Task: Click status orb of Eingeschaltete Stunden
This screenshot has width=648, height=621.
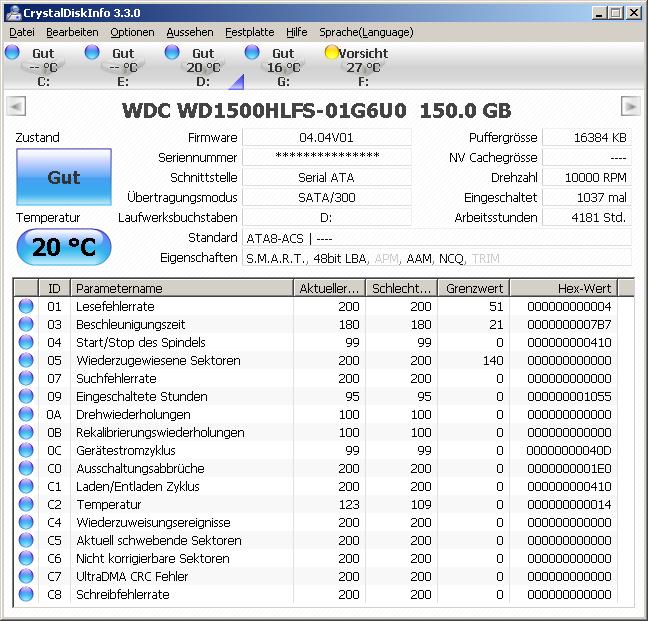Action: pyautogui.click(x=26, y=396)
